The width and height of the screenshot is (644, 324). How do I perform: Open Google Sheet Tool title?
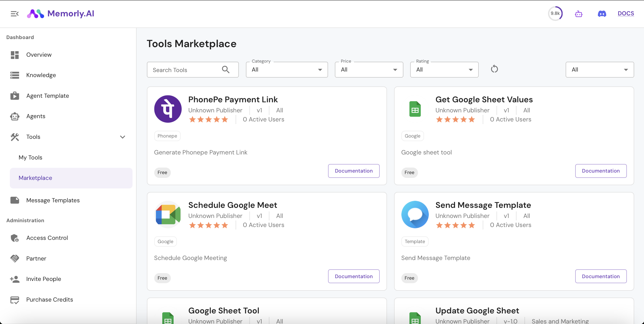pyautogui.click(x=224, y=311)
